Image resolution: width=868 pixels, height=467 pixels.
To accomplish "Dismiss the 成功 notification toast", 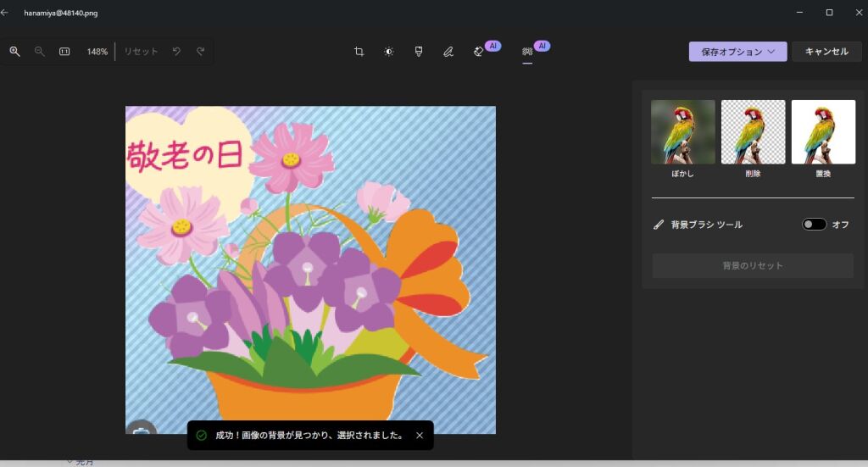I will [420, 436].
